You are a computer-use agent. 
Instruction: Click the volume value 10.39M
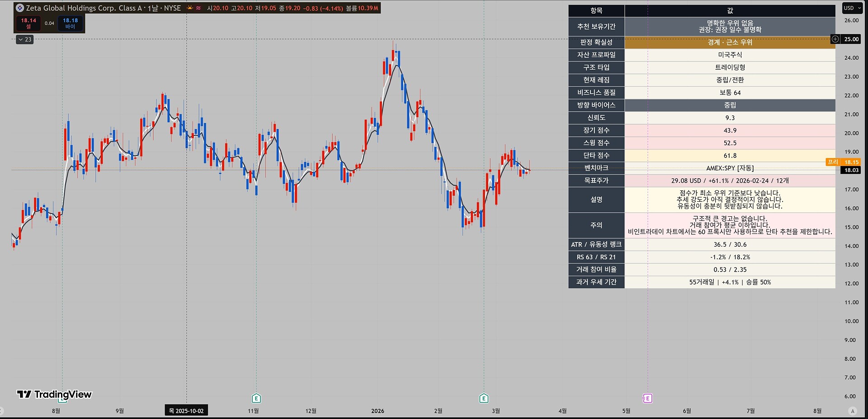[x=368, y=8]
